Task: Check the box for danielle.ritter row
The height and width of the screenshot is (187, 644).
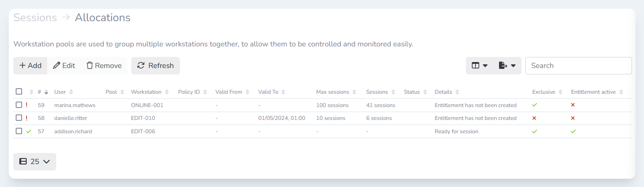Action: point(19,118)
